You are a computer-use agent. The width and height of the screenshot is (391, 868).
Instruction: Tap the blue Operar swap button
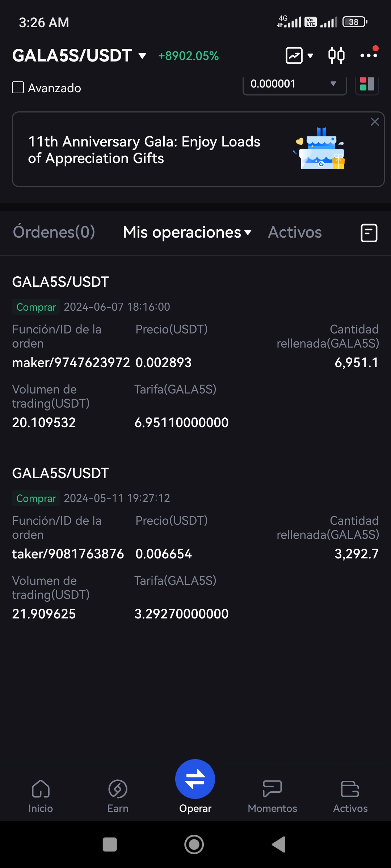195,779
